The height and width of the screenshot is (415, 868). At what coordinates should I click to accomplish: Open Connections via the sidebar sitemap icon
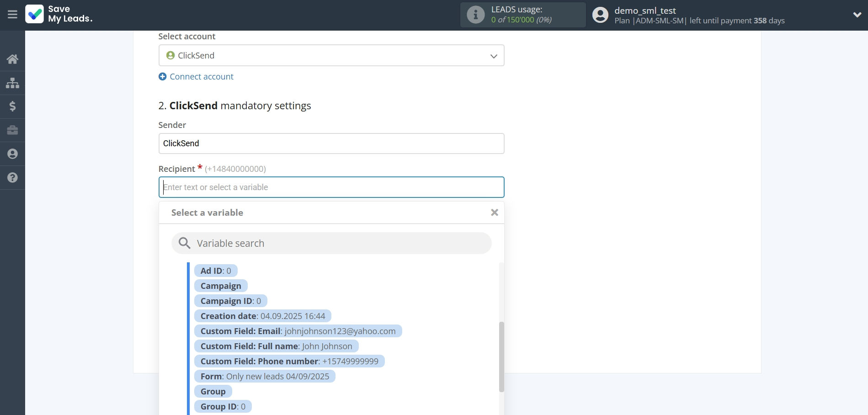(12, 83)
